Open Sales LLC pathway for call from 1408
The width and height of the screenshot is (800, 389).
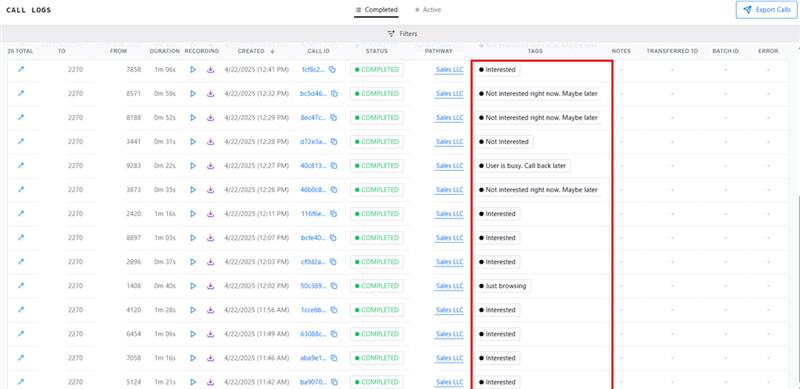tap(449, 286)
